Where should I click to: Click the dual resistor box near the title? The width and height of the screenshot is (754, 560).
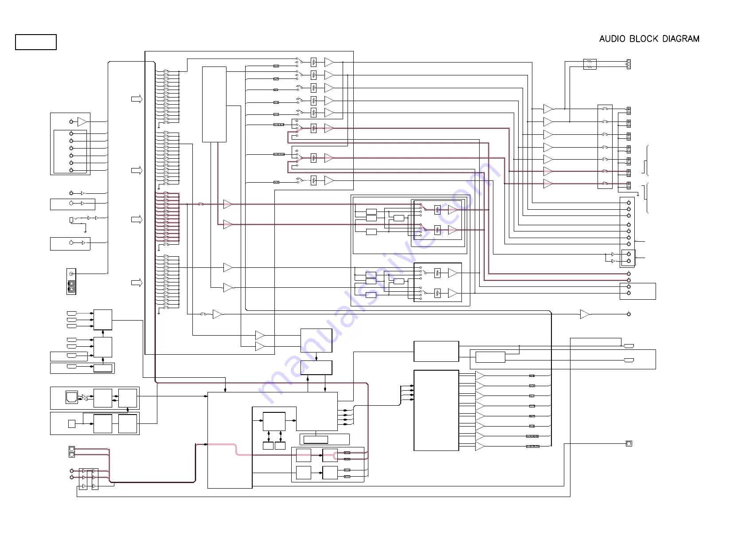tap(590, 64)
